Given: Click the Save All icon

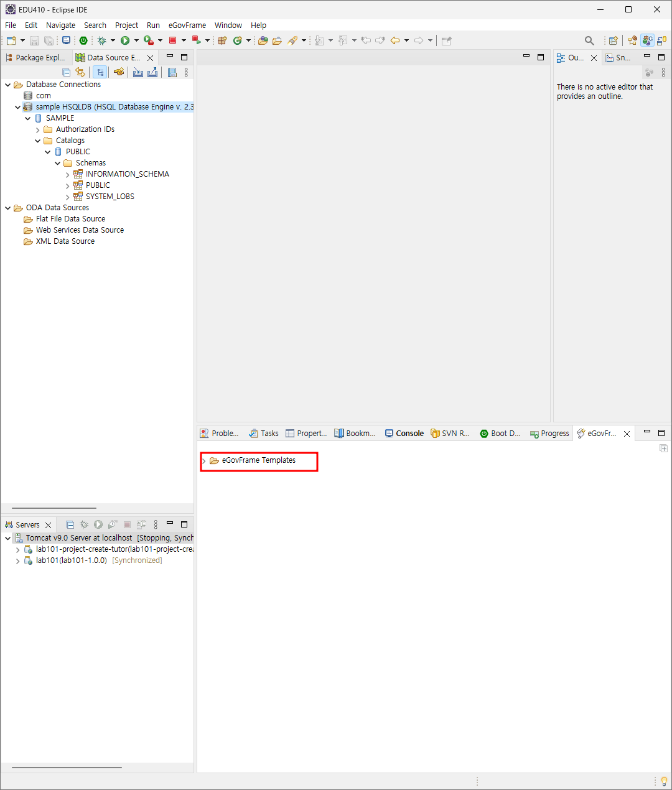Looking at the screenshot, I should [x=49, y=40].
